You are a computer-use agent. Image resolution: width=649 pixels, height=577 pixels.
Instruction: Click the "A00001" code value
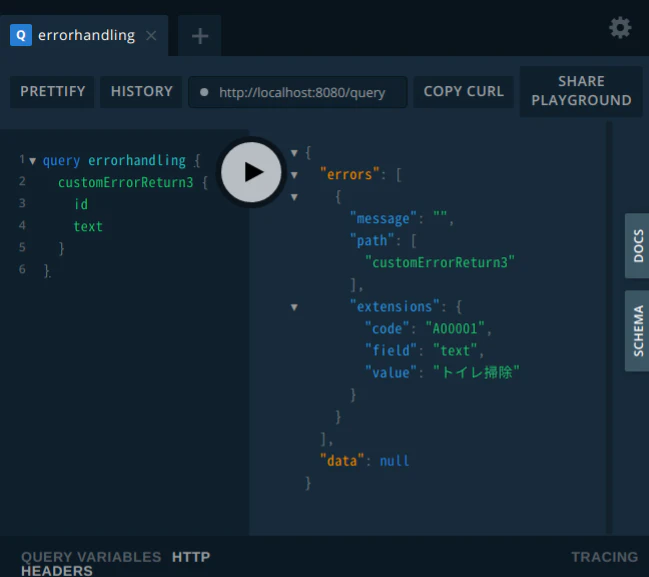point(455,328)
